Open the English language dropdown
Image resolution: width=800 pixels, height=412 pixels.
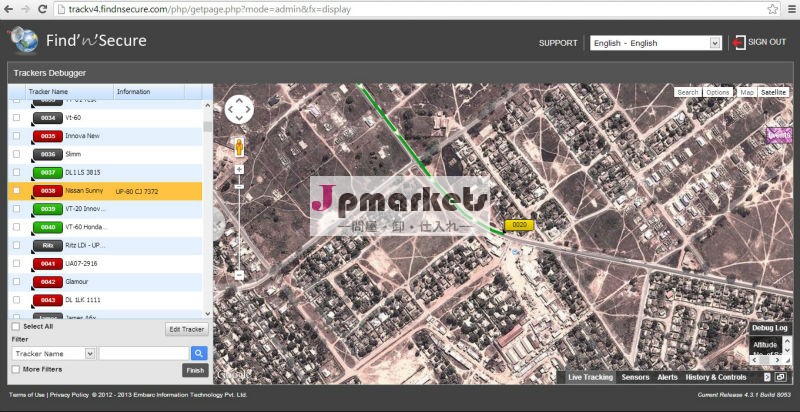click(x=656, y=43)
